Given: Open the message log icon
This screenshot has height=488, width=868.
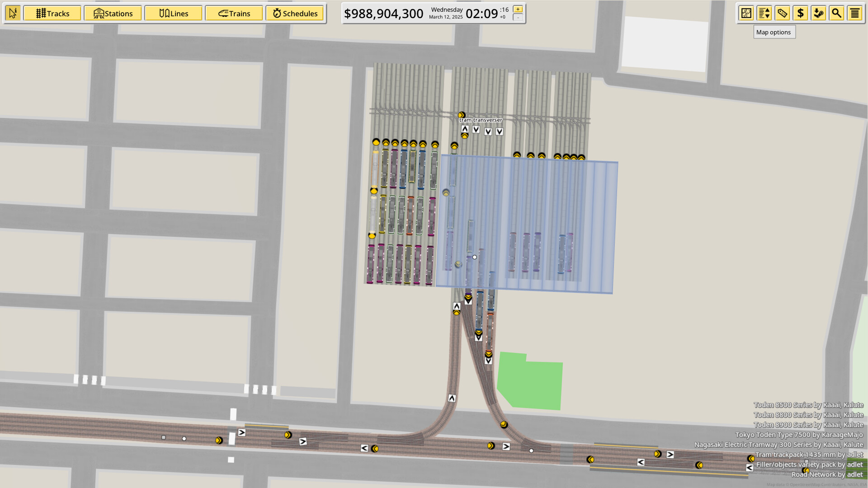Looking at the screenshot, I should pos(854,13).
